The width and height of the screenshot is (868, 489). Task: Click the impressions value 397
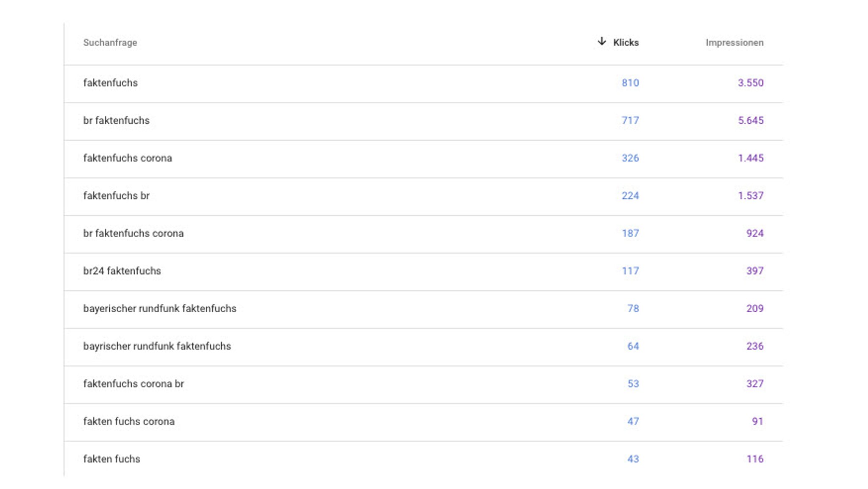coord(755,271)
